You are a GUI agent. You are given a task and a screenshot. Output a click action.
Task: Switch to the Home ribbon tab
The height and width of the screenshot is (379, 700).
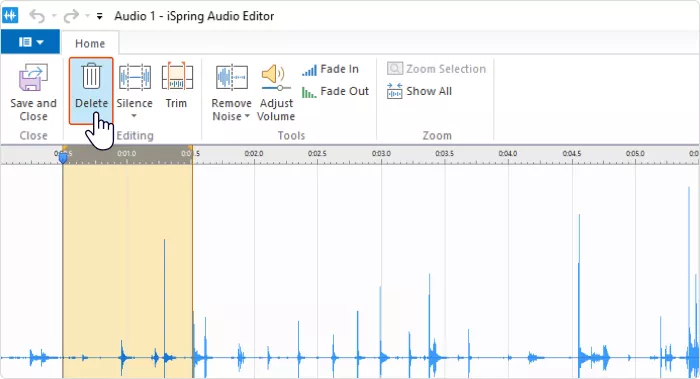coord(90,43)
